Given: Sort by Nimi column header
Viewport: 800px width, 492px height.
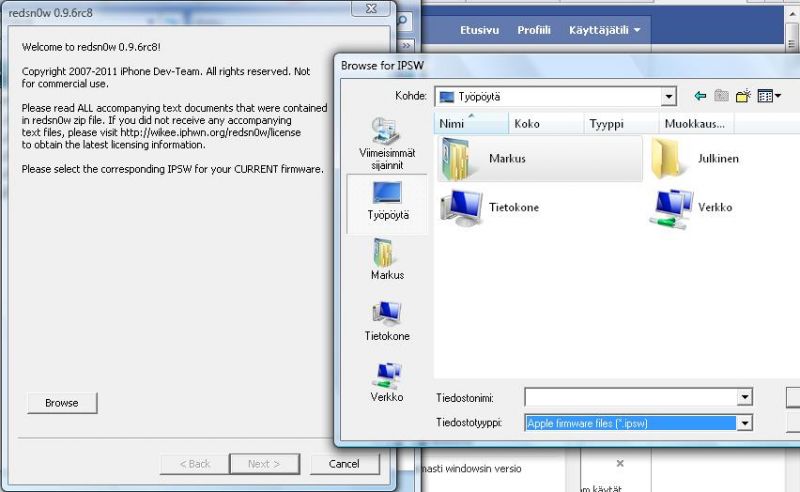Looking at the screenshot, I should coord(471,124).
